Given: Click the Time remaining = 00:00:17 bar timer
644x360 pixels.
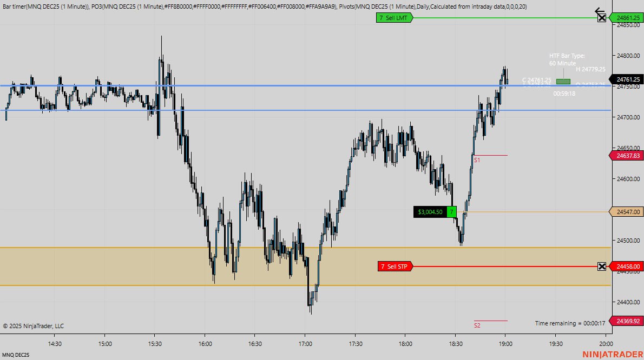Looking at the screenshot, I should tap(570, 323).
